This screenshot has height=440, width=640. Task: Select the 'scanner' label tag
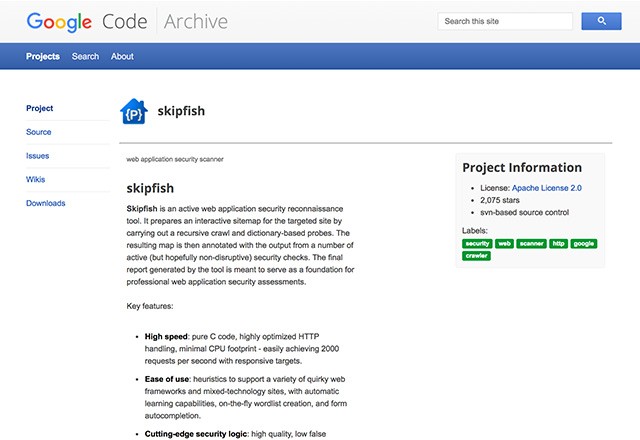532,243
